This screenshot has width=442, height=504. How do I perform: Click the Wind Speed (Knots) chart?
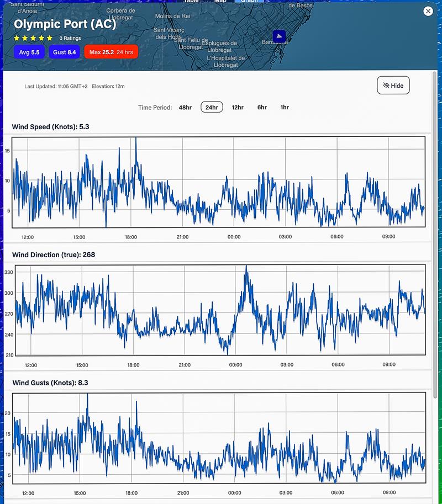coord(218,182)
